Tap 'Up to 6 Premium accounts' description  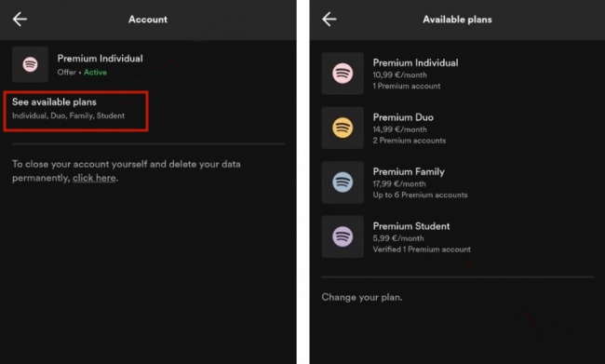point(420,195)
